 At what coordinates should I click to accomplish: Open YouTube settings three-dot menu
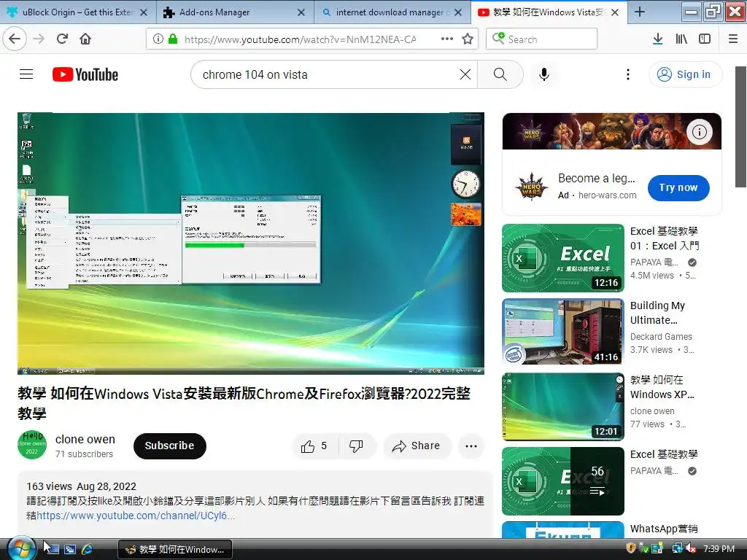click(628, 74)
